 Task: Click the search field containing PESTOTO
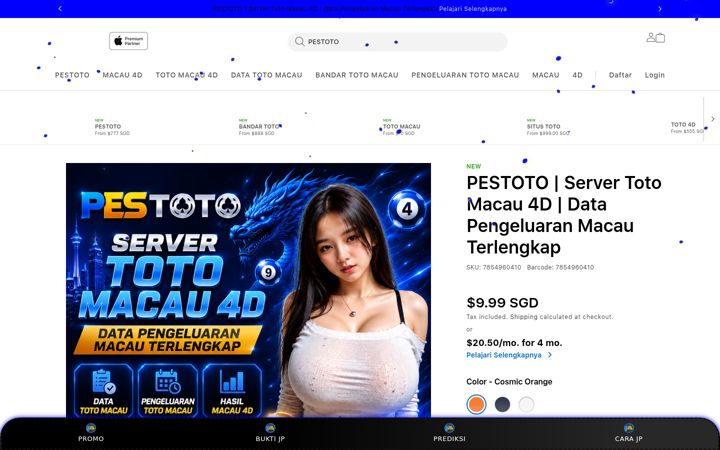pos(398,42)
